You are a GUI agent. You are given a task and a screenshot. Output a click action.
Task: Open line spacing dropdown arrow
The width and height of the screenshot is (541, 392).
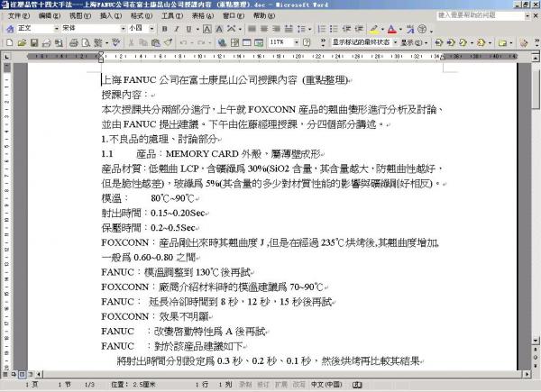[310, 30]
